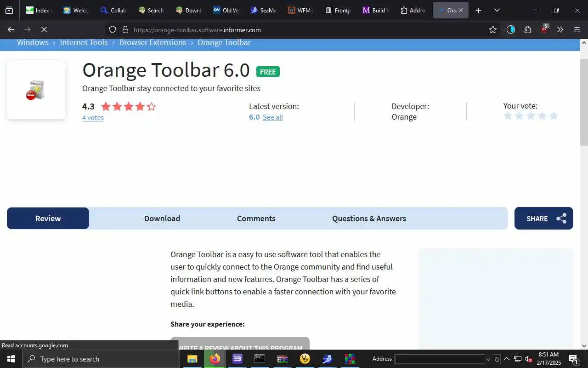Open File Explorer from the taskbar
This screenshot has height=368, width=588.
(x=192, y=359)
